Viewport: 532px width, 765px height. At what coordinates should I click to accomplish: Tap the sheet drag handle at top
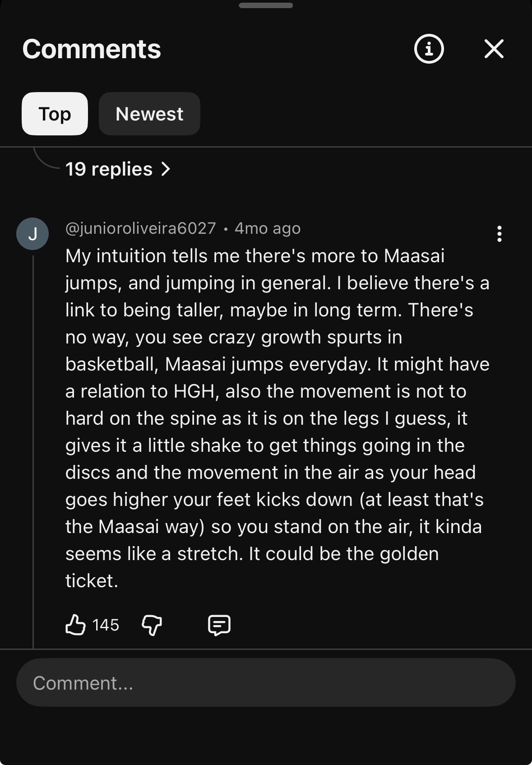tap(266, 5)
